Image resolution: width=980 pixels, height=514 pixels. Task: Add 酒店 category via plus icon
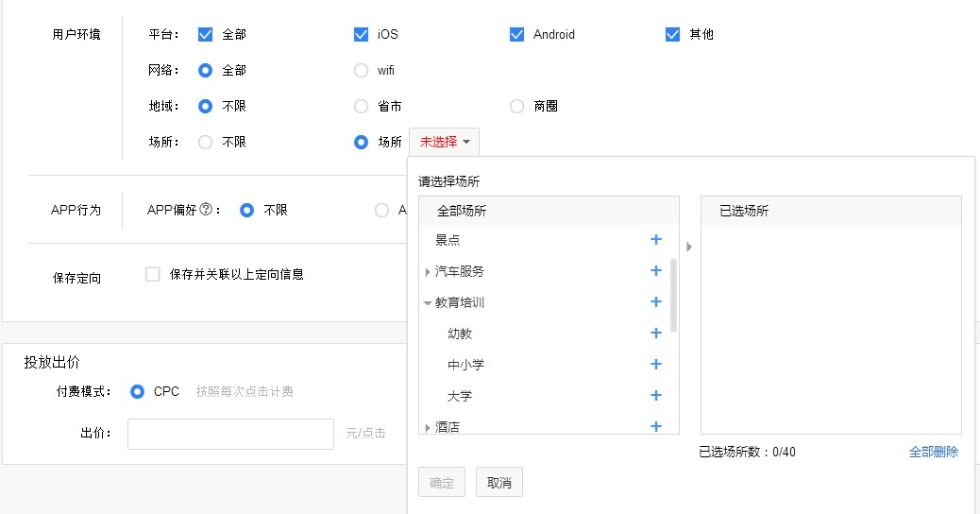655,426
